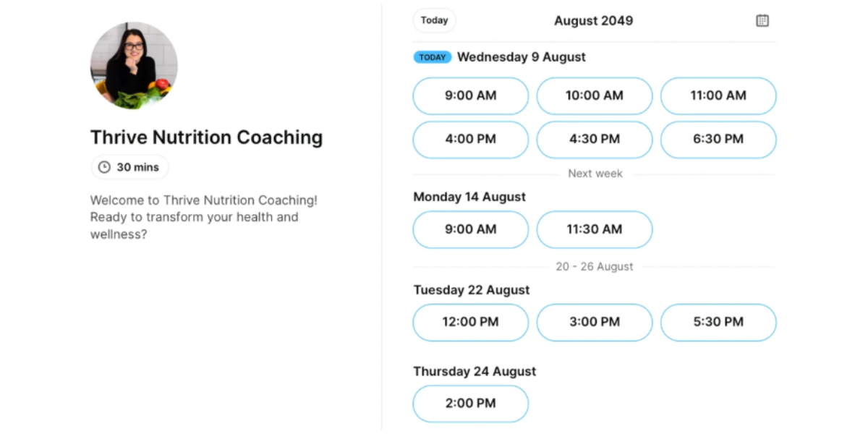Pick the 4:30 PM time today
Screen dimensions: 868x434
coord(594,140)
